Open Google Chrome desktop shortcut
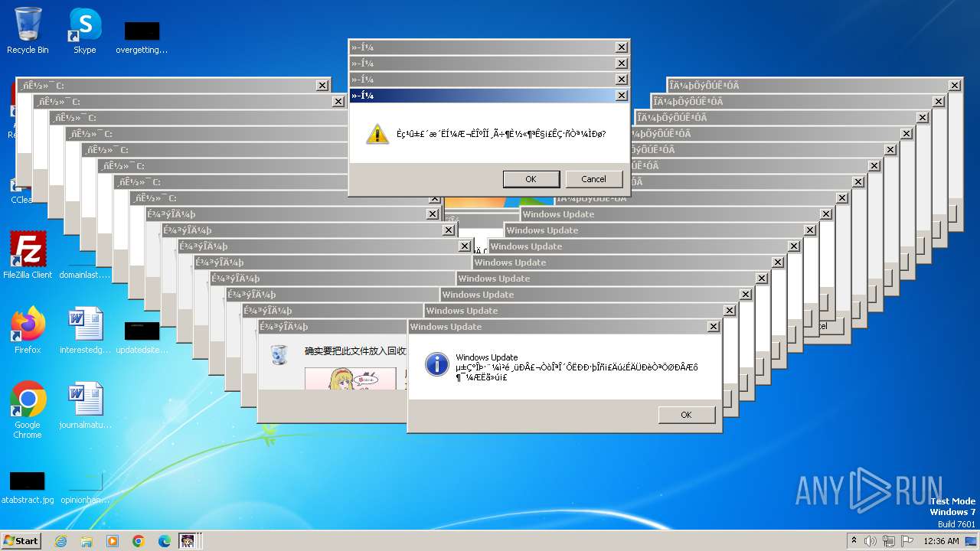980x551 pixels. coord(28,410)
